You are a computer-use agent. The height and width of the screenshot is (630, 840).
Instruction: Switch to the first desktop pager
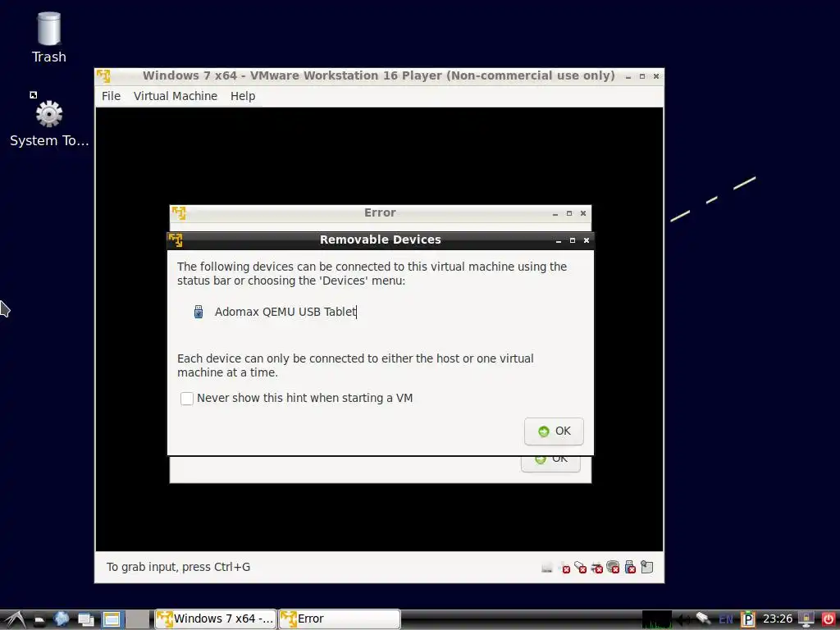[112, 620]
